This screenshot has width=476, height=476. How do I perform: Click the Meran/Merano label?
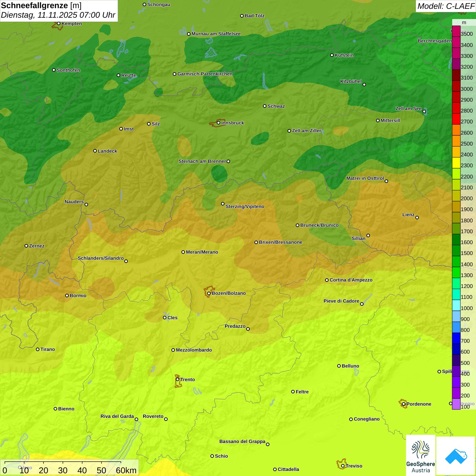click(202, 252)
